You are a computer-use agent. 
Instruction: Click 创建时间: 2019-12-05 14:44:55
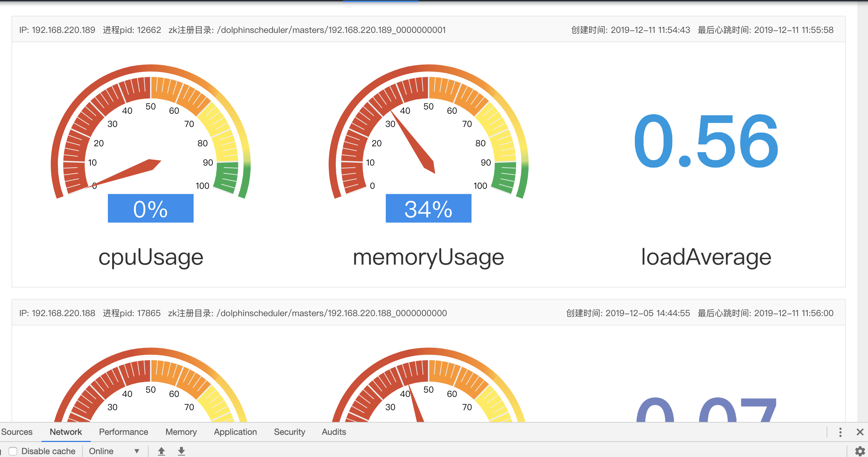tap(628, 313)
